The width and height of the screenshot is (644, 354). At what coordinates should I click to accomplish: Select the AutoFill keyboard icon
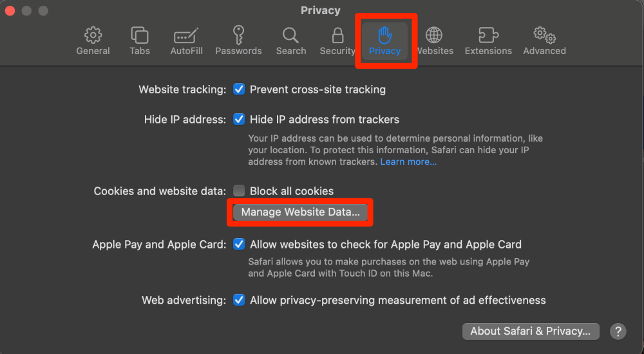(x=185, y=35)
